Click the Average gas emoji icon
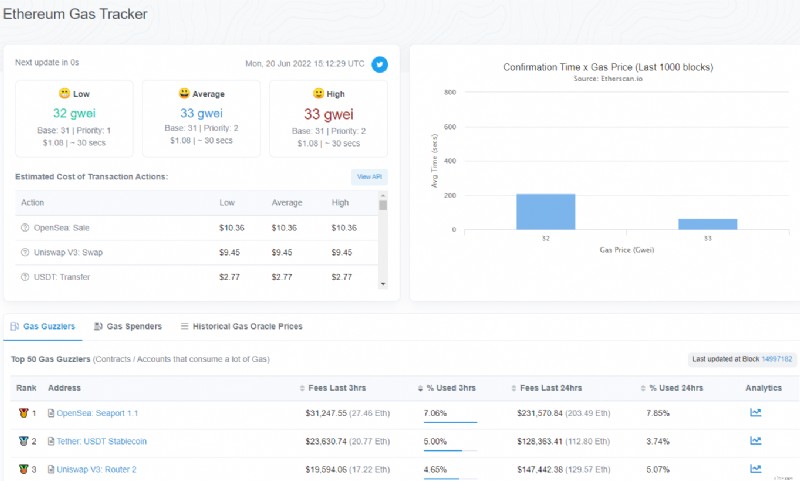 pyautogui.click(x=184, y=93)
